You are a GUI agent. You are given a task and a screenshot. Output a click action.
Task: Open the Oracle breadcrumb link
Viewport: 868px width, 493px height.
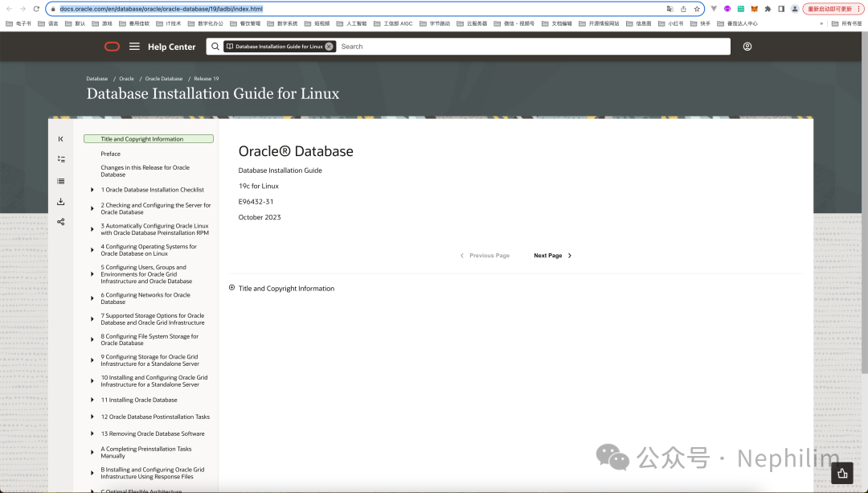tap(126, 79)
